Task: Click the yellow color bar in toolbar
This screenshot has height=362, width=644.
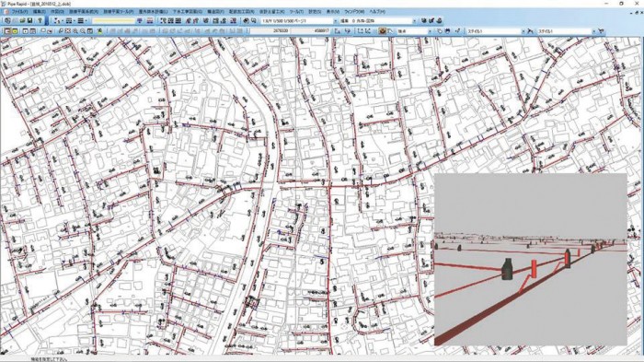Action: pyautogui.click(x=114, y=20)
